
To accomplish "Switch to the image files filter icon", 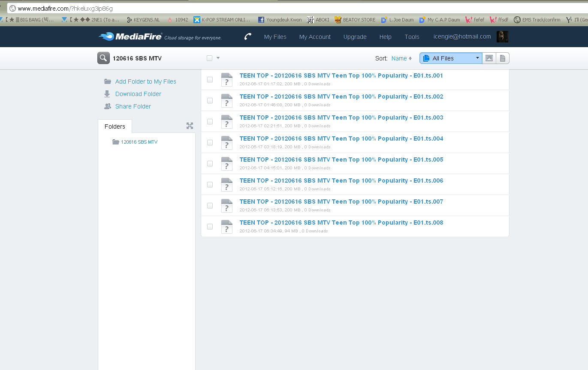I will [x=489, y=58].
